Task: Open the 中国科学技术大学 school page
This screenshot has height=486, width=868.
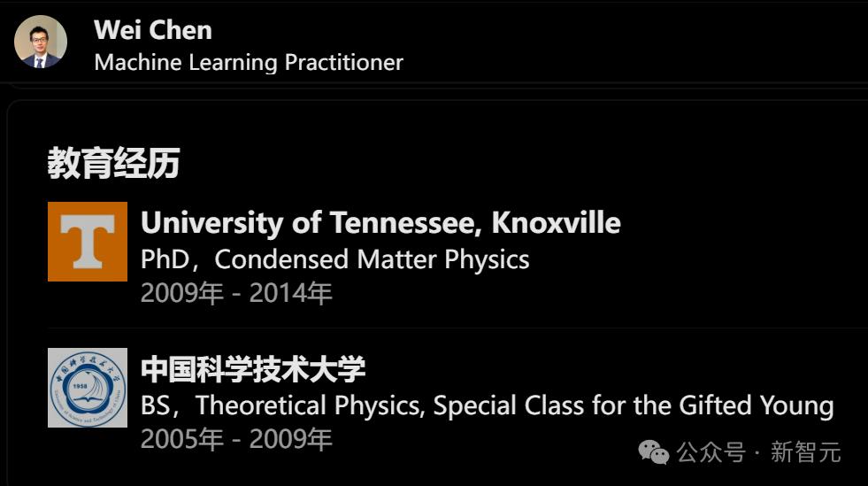Action: (253, 368)
